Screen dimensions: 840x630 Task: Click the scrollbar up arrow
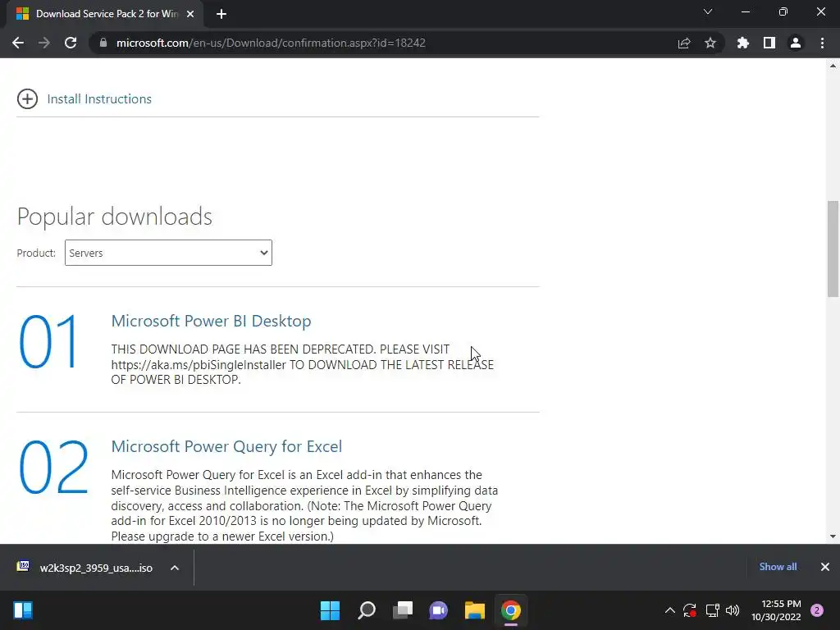click(833, 66)
